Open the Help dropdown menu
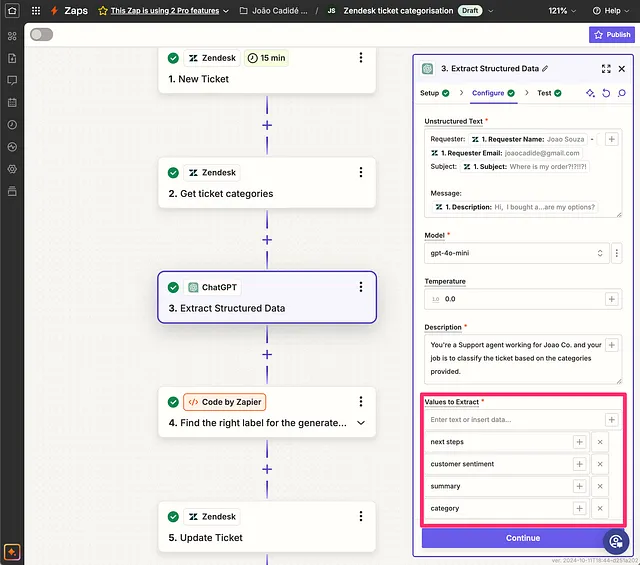The width and height of the screenshot is (640, 565). tap(611, 11)
